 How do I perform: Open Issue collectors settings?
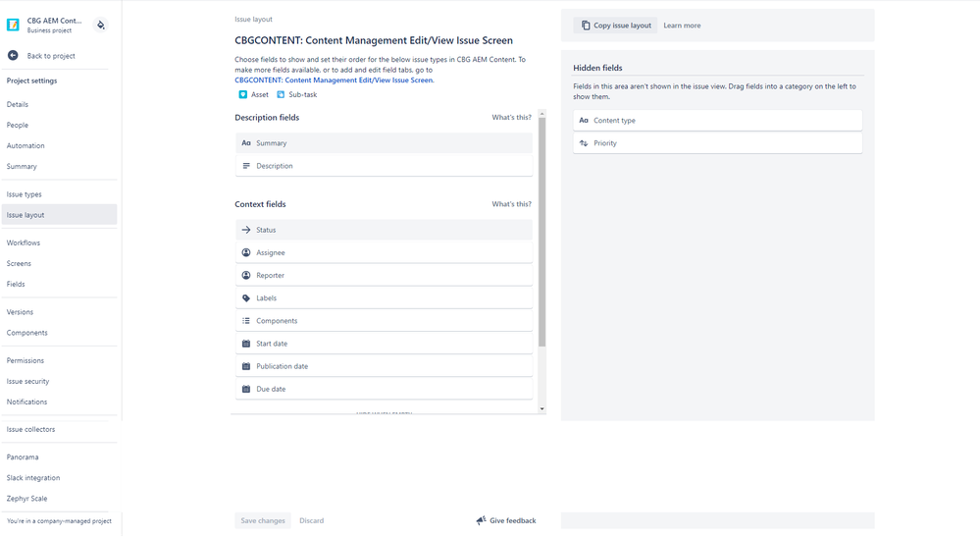(30, 429)
